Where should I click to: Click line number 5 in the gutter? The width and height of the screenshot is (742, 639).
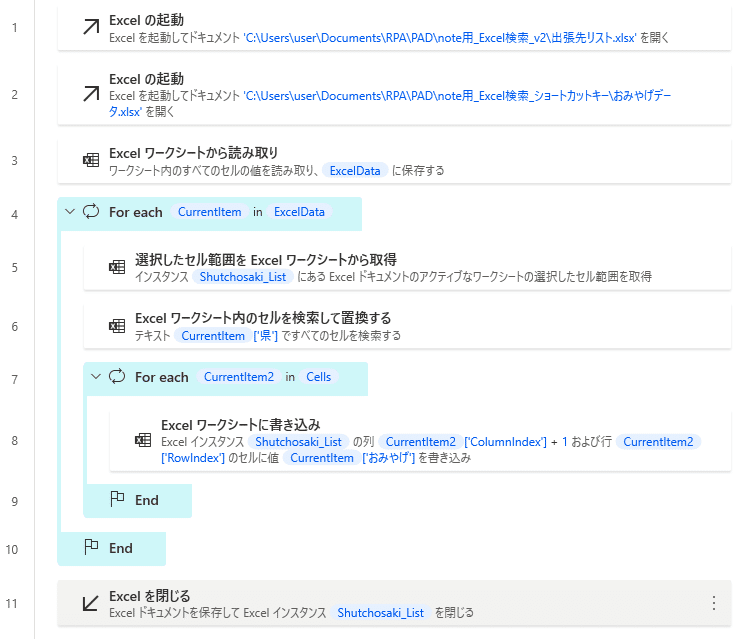tap(15, 267)
